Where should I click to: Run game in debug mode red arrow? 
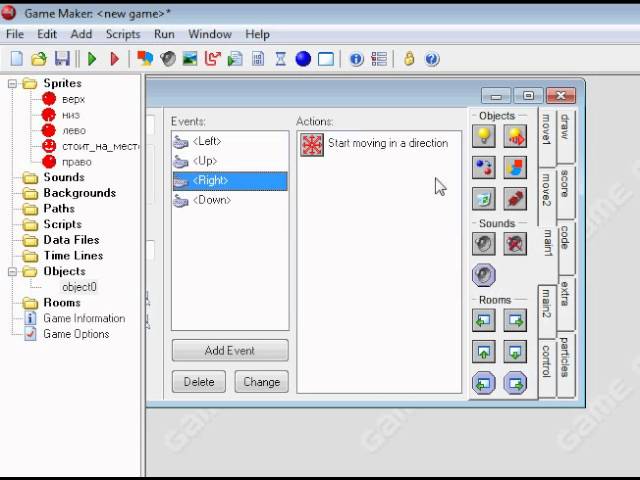114,59
